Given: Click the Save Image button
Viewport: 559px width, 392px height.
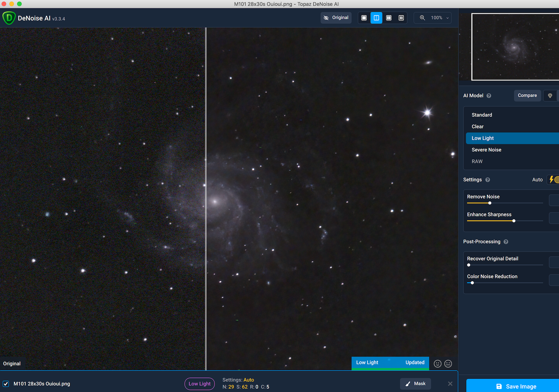Looking at the screenshot, I should tap(516, 386).
